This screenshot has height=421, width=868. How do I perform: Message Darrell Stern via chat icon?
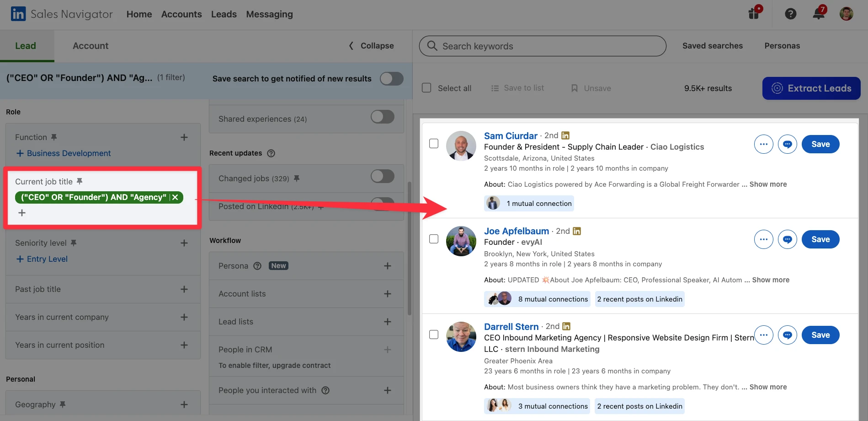click(x=788, y=335)
